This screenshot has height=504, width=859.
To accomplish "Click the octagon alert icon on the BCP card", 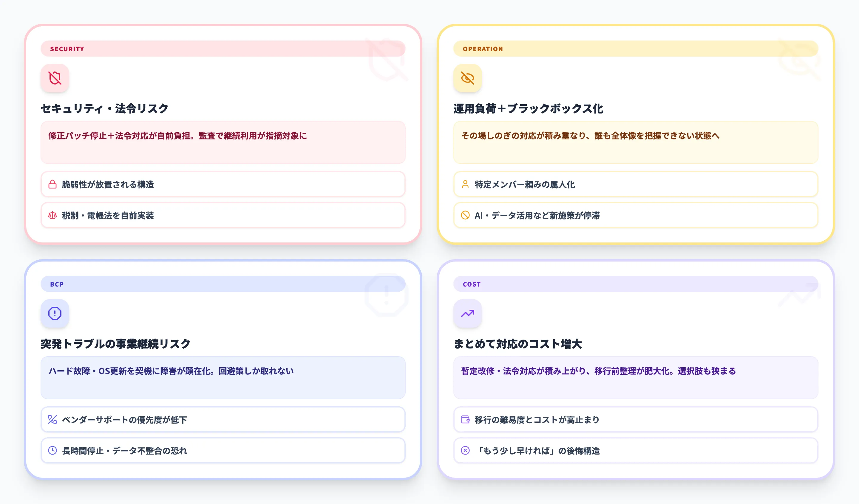I will pos(55,313).
